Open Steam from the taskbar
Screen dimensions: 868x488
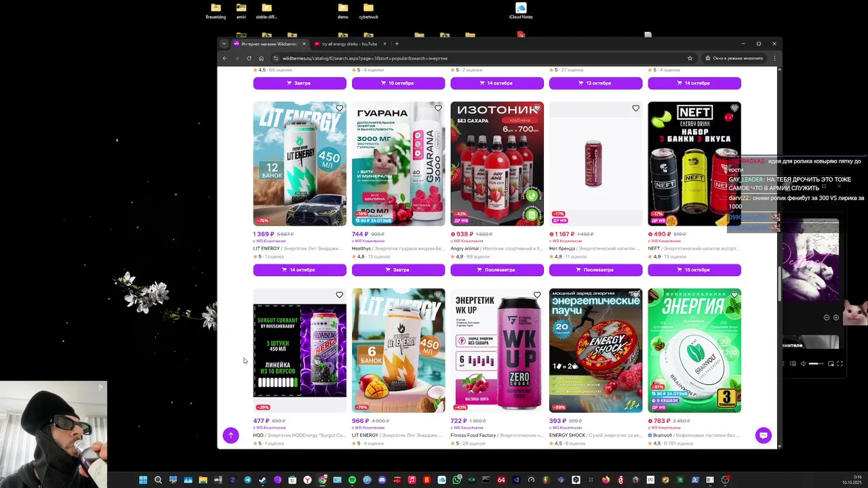(262, 480)
